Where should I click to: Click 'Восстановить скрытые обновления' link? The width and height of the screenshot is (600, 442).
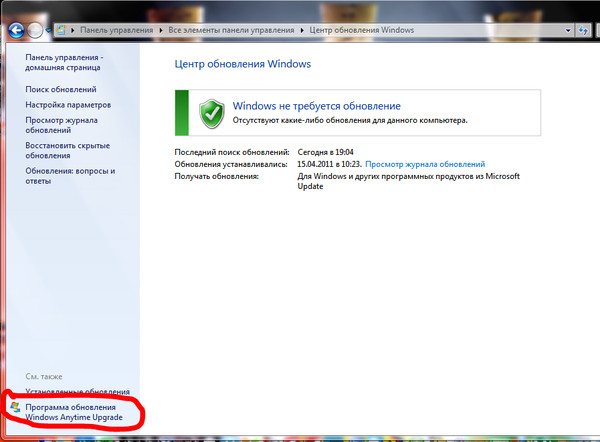pos(68,150)
